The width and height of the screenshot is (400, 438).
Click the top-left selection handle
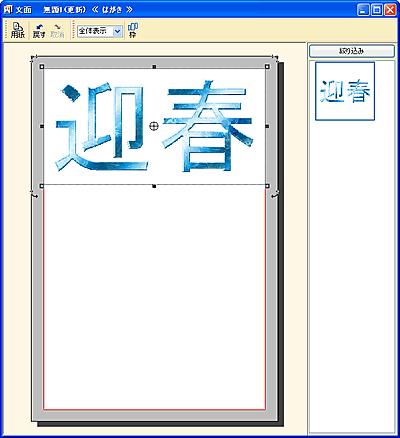pyautogui.click(x=42, y=67)
